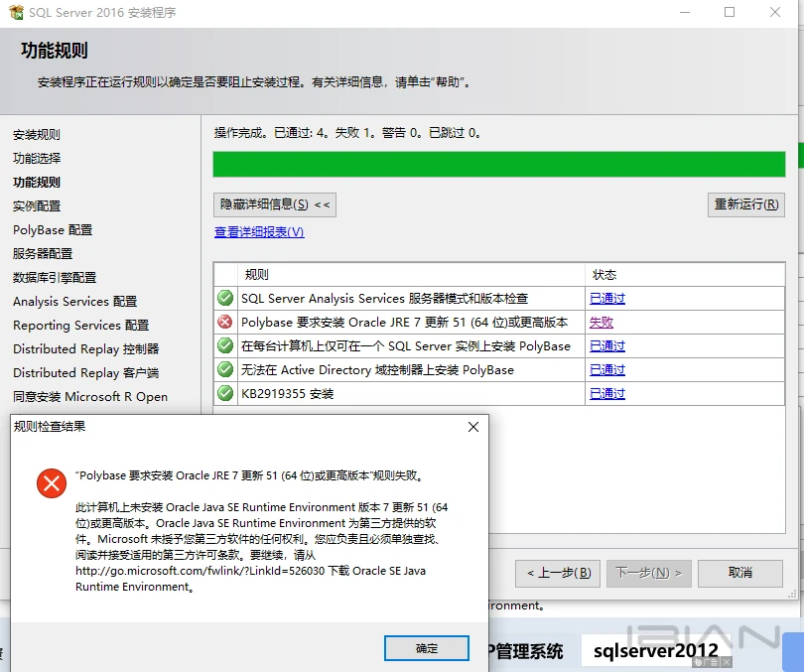Click green check icon for single instance PolyBase rule
The width and height of the screenshot is (804, 672).
[225, 345]
